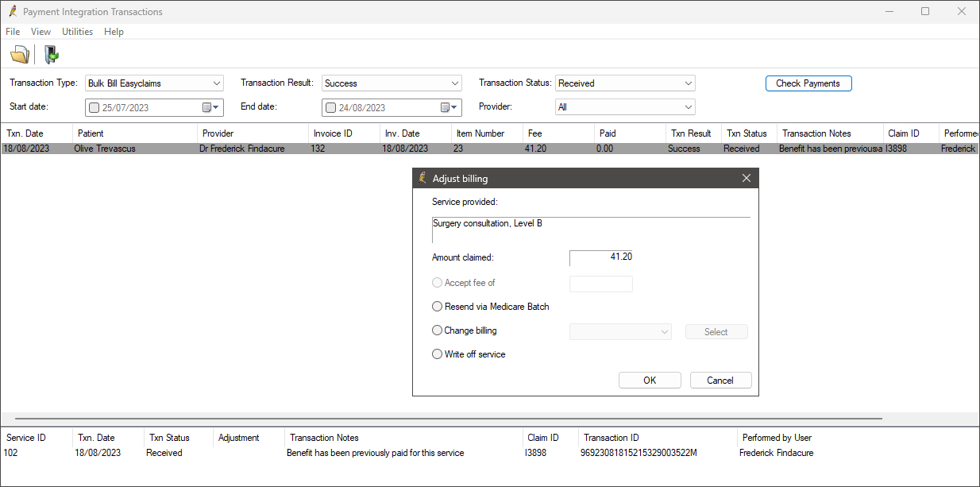Image resolution: width=980 pixels, height=487 pixels.
Task: Sort by Txn Result column header
Action: [x=693, y=133]
